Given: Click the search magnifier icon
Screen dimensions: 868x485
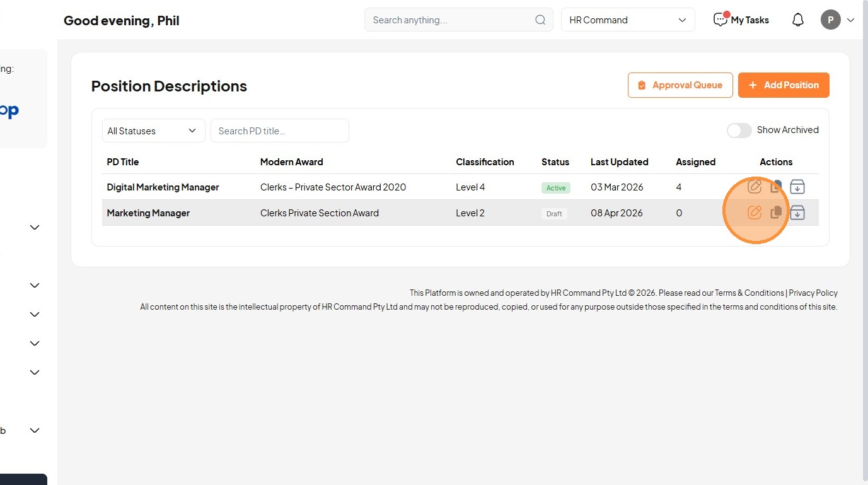Looking at the screenshot, I should click(540, 20).
